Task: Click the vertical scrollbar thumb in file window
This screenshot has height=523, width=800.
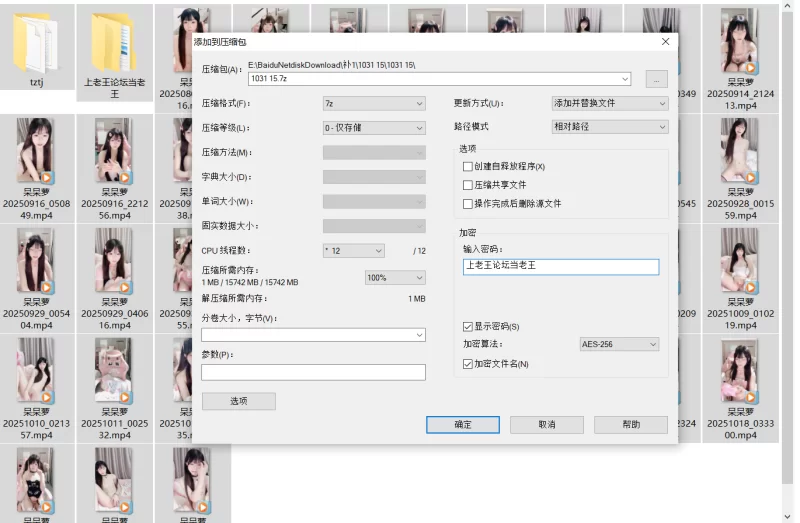Action: point(787,247)
